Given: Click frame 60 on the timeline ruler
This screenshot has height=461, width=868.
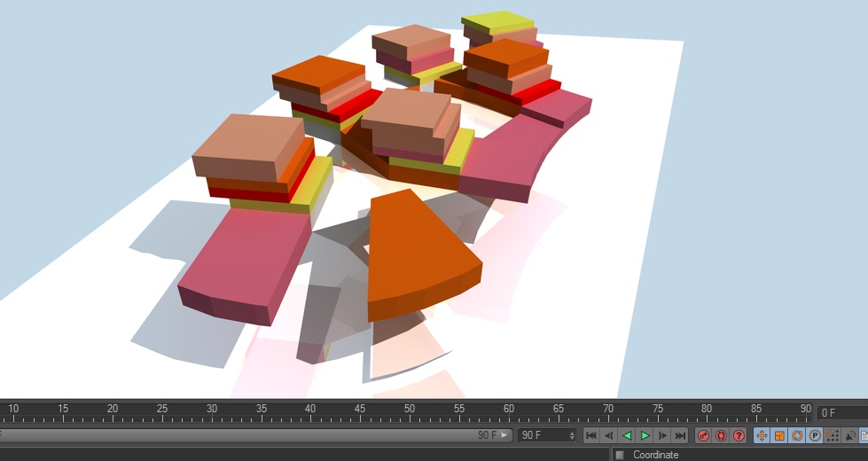Looking at the screenshot, I should [509, 410].
